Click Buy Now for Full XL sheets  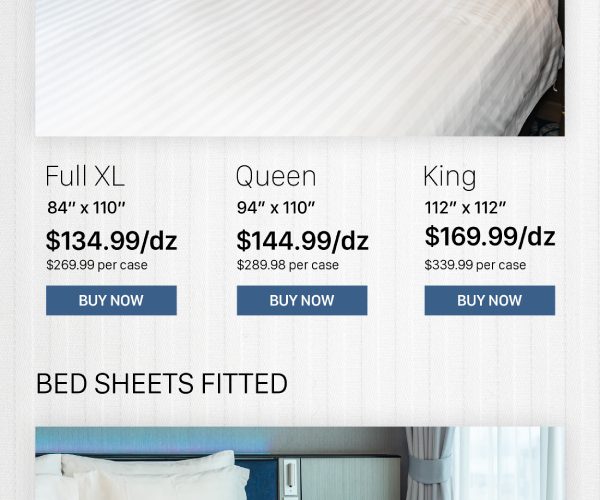click(111, 300)
